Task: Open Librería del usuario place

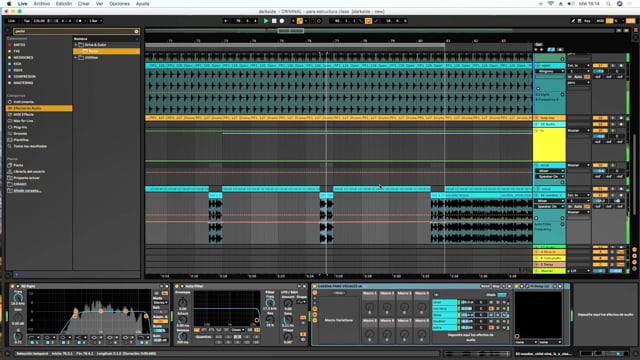Action: [29, 171]
